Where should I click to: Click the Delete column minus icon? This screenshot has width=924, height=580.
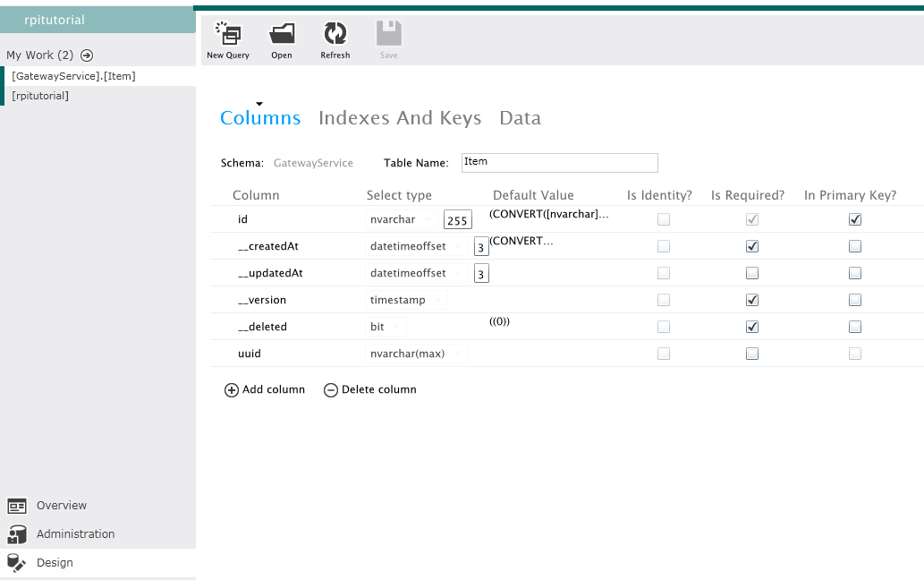[x=331, y=390]
